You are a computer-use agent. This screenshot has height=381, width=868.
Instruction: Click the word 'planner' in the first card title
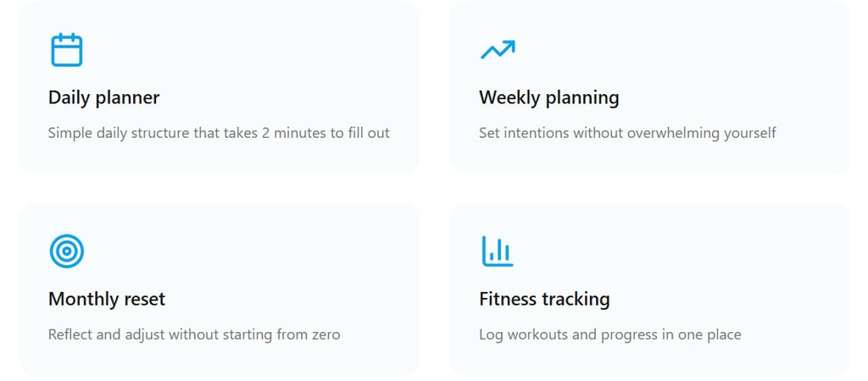point(128,98)
